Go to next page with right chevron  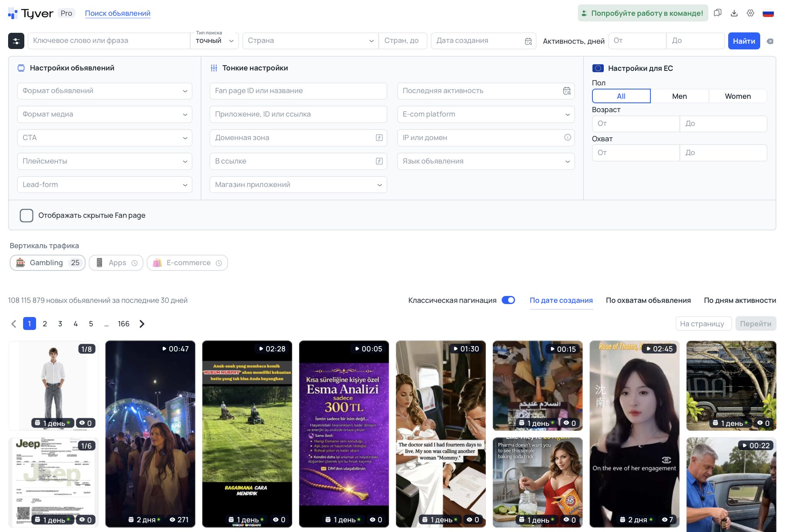pos(142,324)
